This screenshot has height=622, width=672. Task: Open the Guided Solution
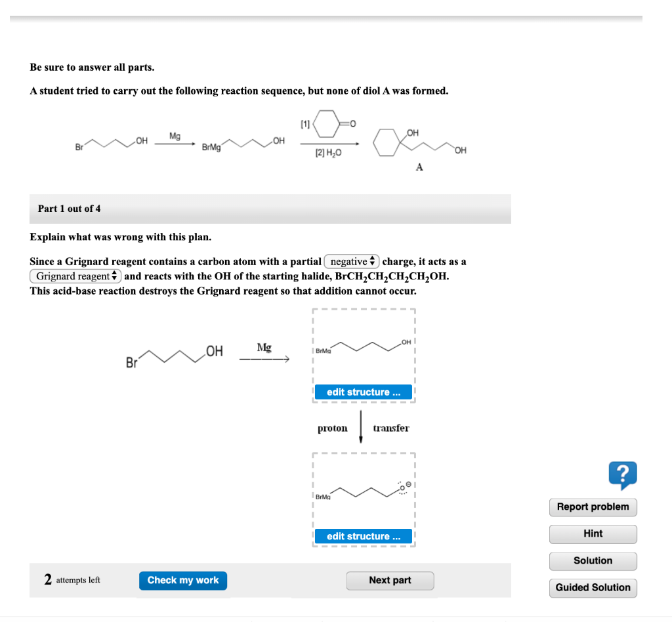point(593,588)
